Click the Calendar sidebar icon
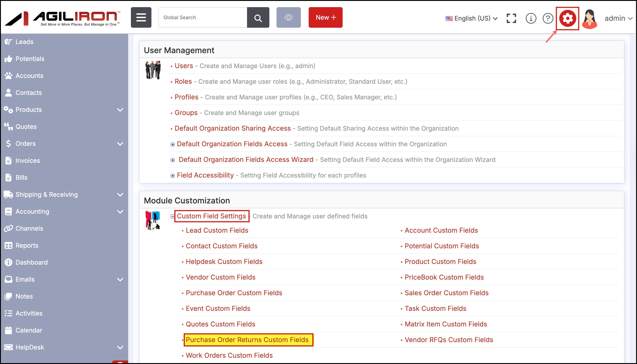 coord(8,330)
